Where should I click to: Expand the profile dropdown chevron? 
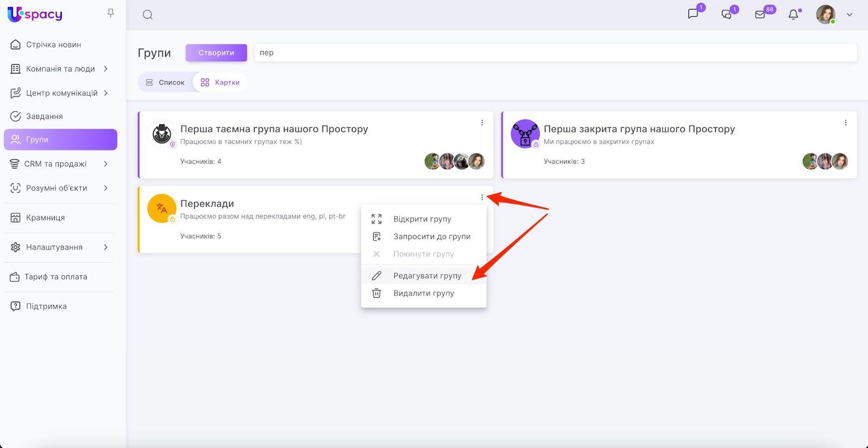coord(850,15)
